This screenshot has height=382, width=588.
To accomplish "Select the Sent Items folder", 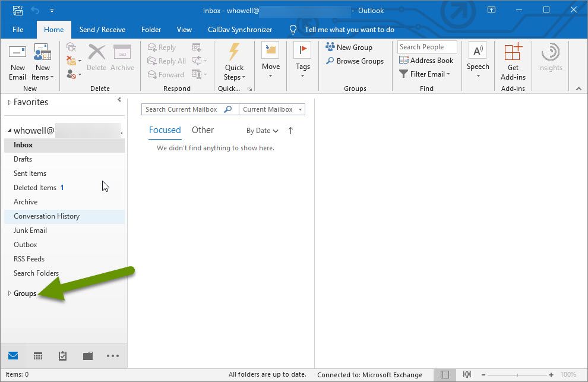I will (x=30, y=173).
